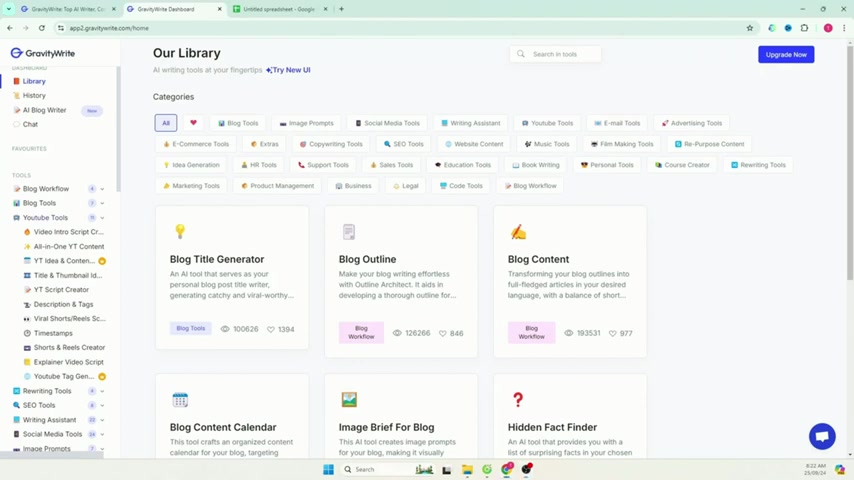Open Description & Tags tool
The image size is (854, 480).
click(63, 305)
